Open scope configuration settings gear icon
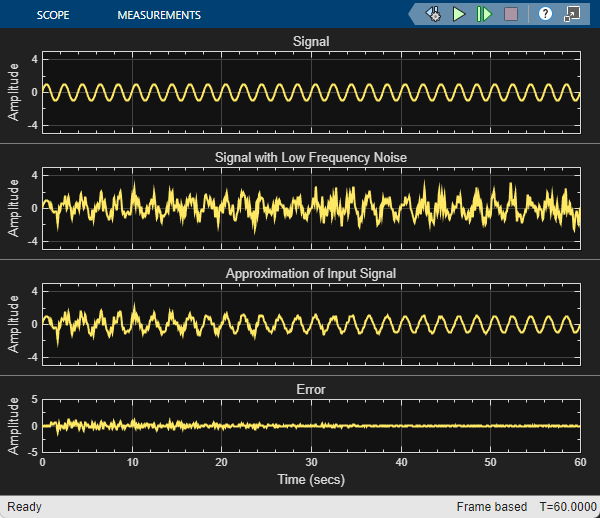Viewport: 600px width, 518px height. coord(433,14)
